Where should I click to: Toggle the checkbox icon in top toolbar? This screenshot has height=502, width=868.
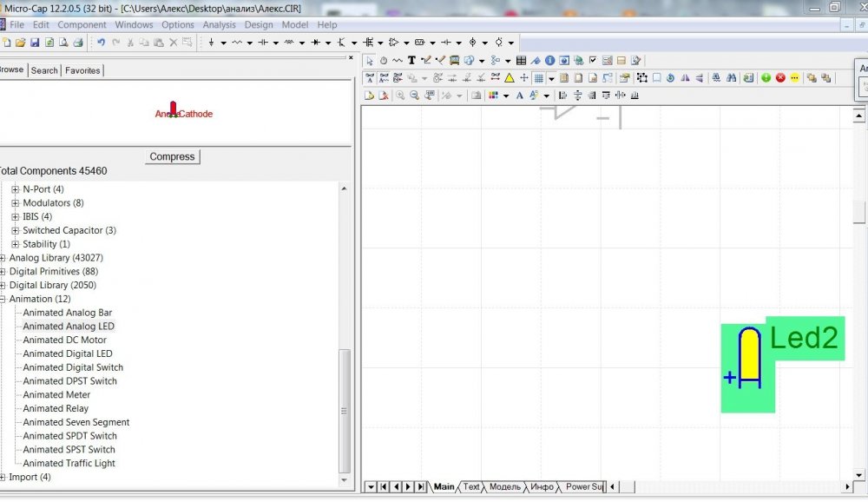click(593, 61)
